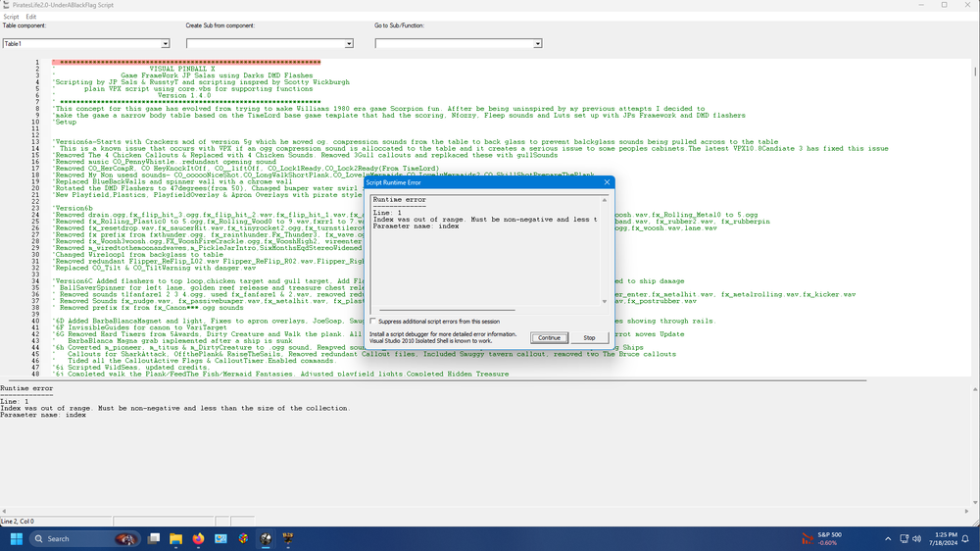Click error dialog vertical scrollbar up arrow
Image resolution: width=980 pixels, height=551 pixels.
(x=605, y=200)
